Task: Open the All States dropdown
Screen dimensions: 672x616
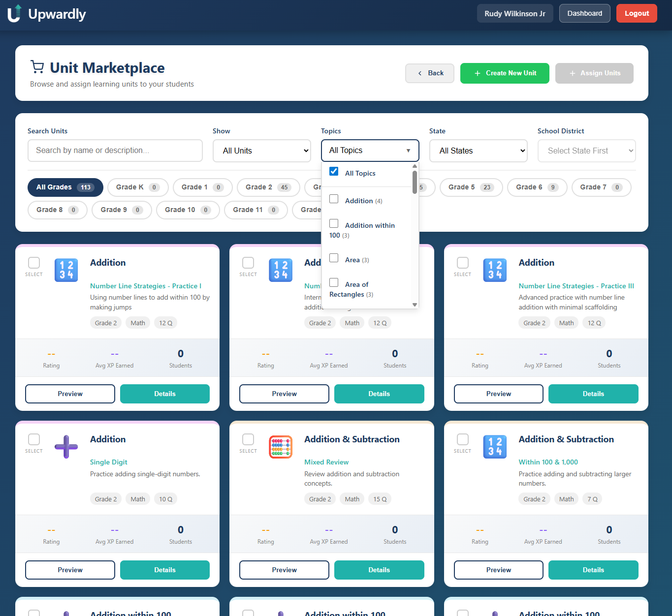Action: [x=478, y=151]
